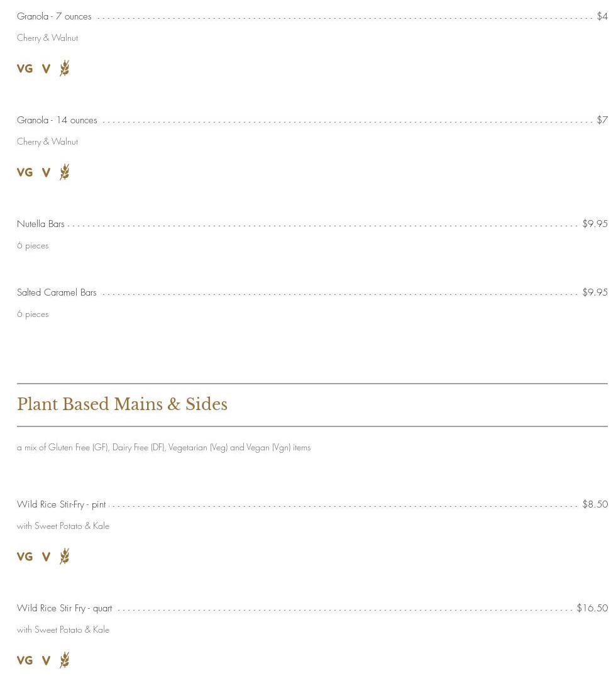Viewport: 611px width, 700px height.
Task: Select the Salted Caramel Bars item title
Action: coord(57,292)
